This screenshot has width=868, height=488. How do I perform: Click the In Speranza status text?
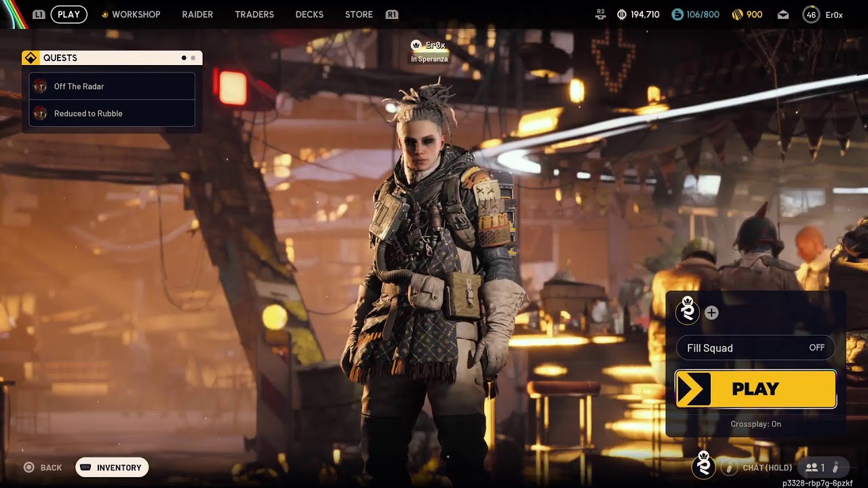pos(429,59)
